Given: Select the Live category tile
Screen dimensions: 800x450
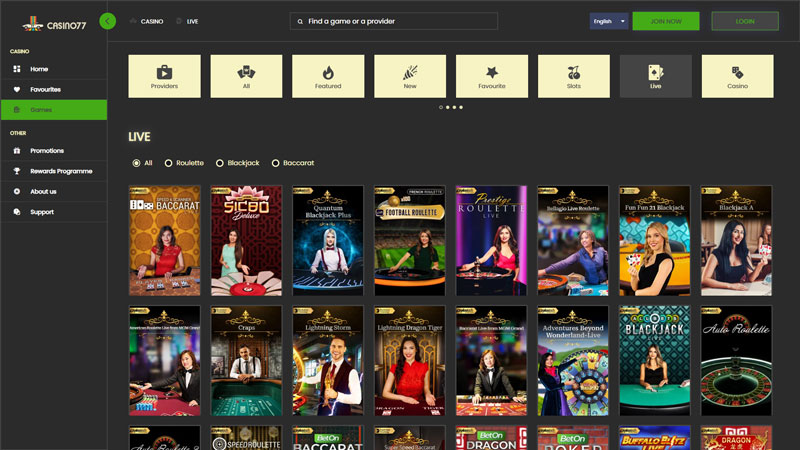Looking at the screenshot, I should (x=656, y=76).
